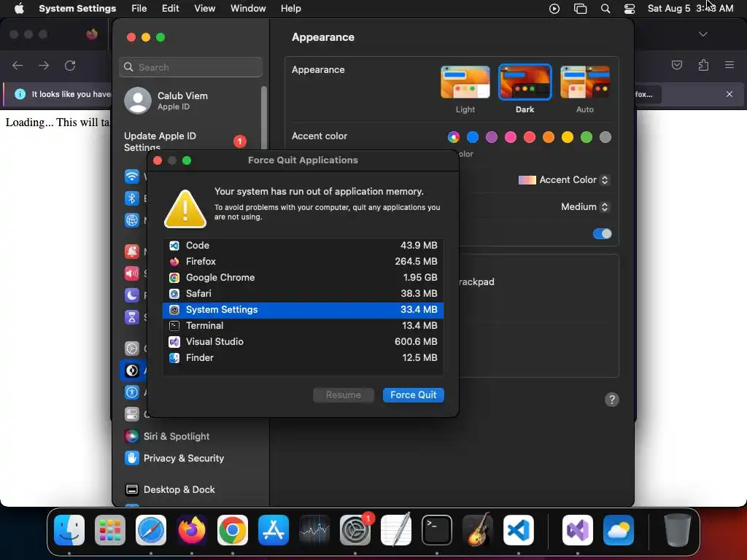
Task: Open the Wi-Fi sidebar icon
Action: (132, 176)
